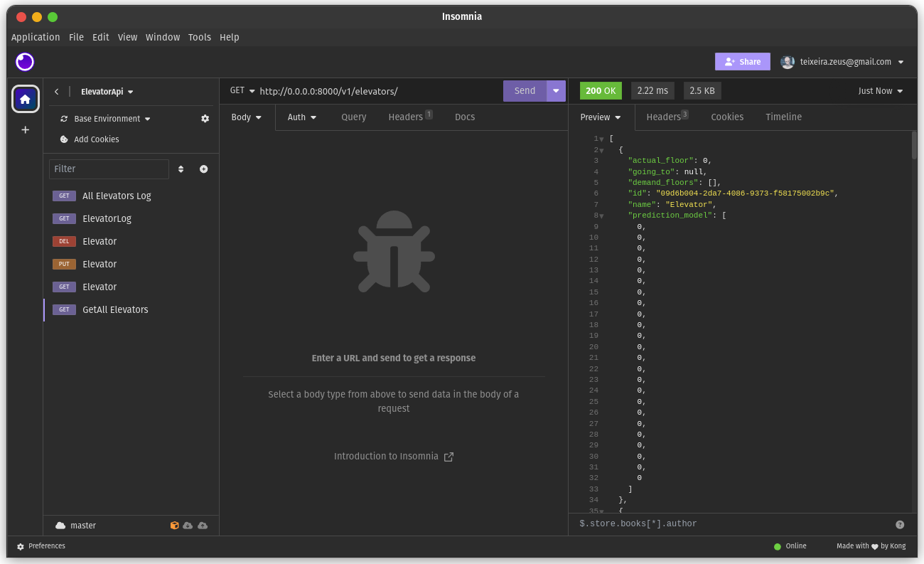Viewport: 924px width, 564px height.
Task: Click Add Cookies
Action: [x=97, y=139]
